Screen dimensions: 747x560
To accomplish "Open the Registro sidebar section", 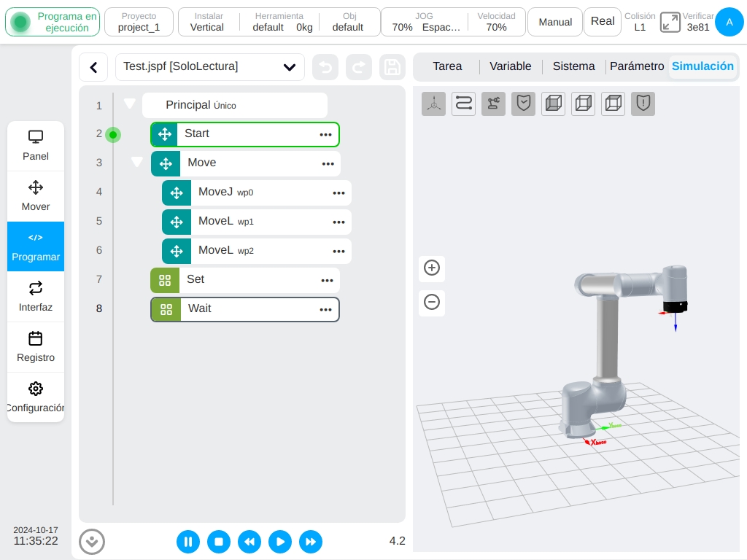I will [36, 347].
